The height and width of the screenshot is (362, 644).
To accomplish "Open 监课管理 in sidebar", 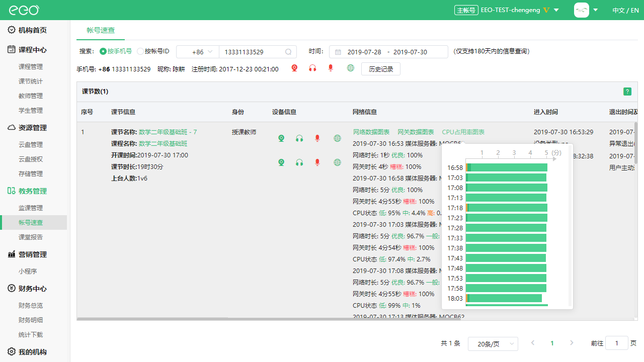I will coord(31,208).
